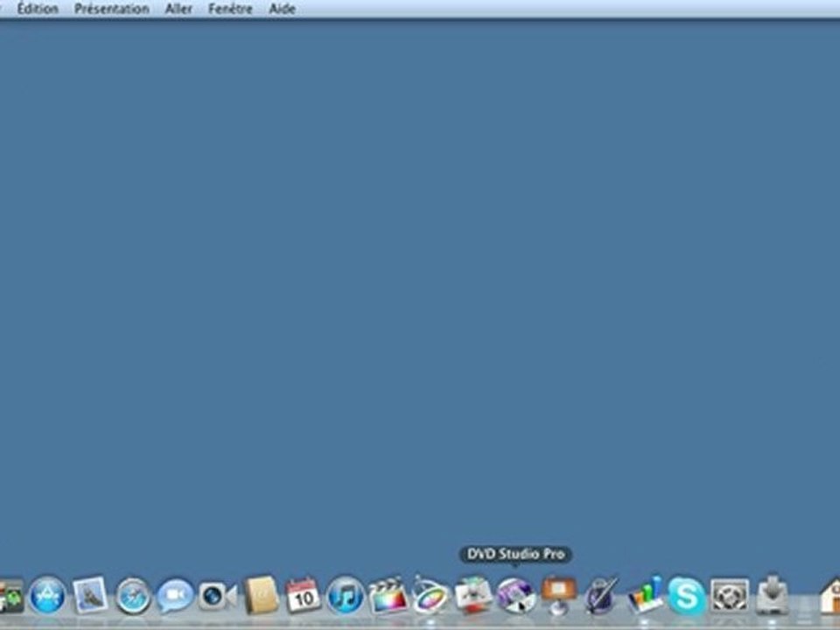Launch FaceTime camera icon
Viewport: 840px width, 630px height.
click(x=218, y=596)
